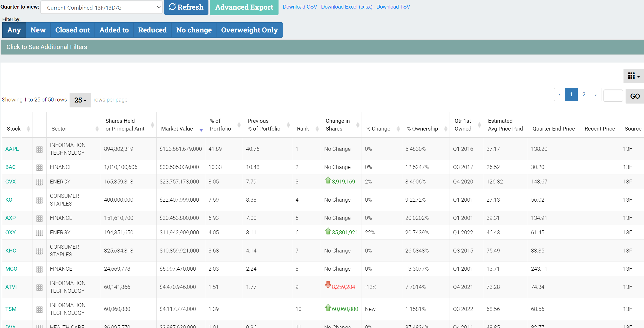Open the 25 rows per page dropdown
Viewport: 644px width, 328px height.
tap(80, 100)
